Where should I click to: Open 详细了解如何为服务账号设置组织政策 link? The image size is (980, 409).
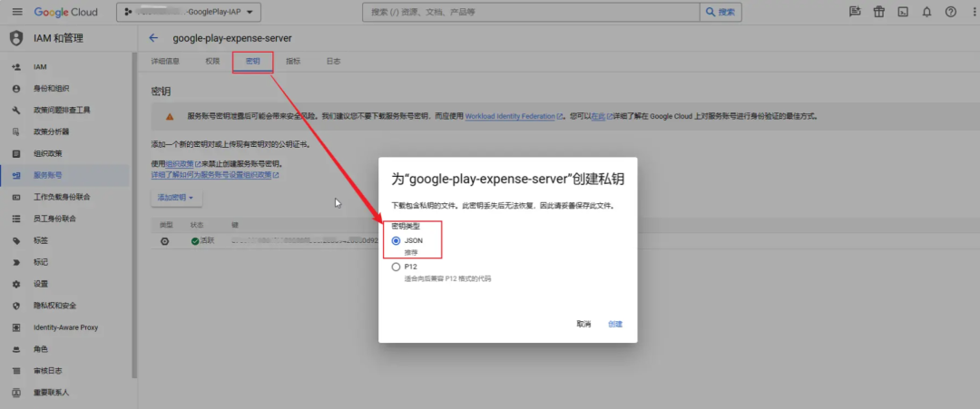[214, 175]
